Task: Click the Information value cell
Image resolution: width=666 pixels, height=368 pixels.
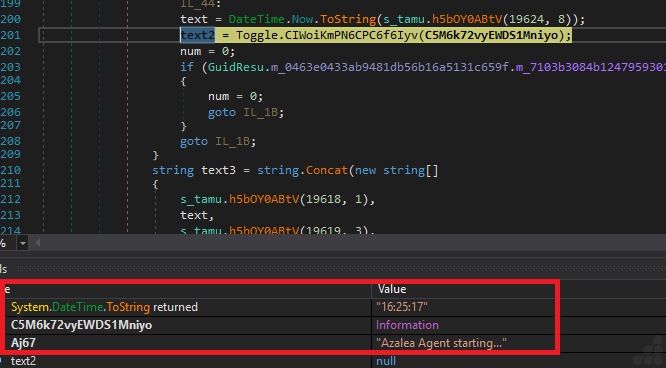Action: (x=407, y=325)
